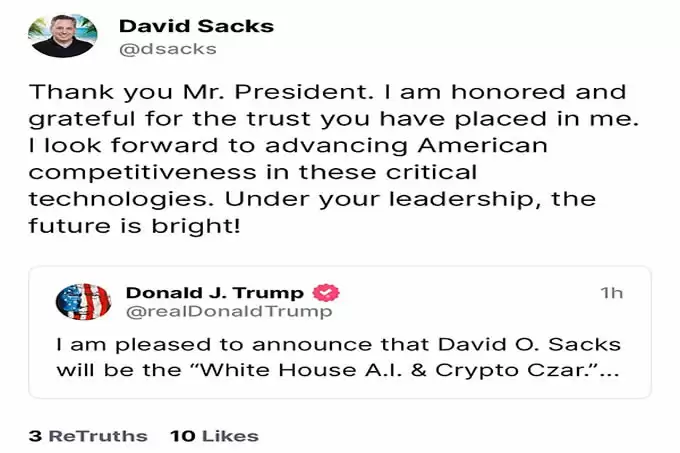View the 10 Likes list
680x453 pixels.
click(x=214, y=436)
